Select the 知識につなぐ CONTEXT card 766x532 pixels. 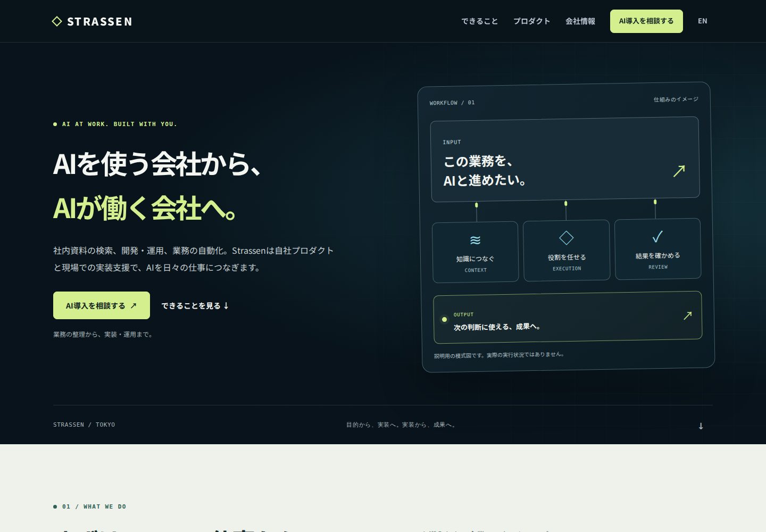pos(476,252)
